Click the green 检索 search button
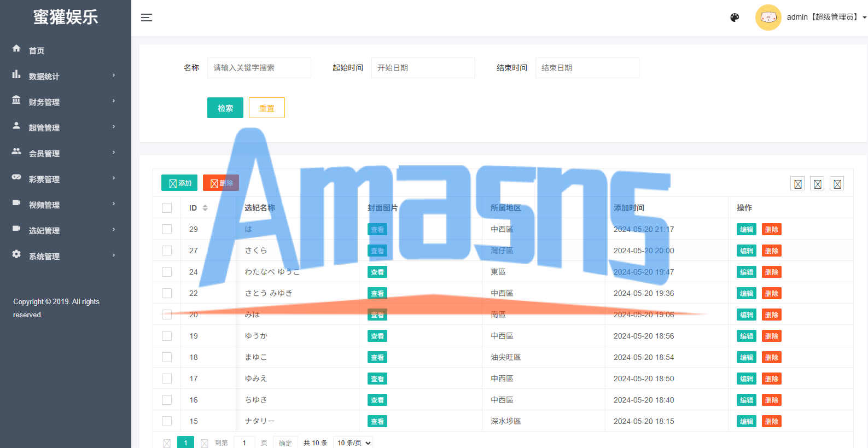Viewport: 868px width, 448px height. pyautogui.click(x=225, y=108)
